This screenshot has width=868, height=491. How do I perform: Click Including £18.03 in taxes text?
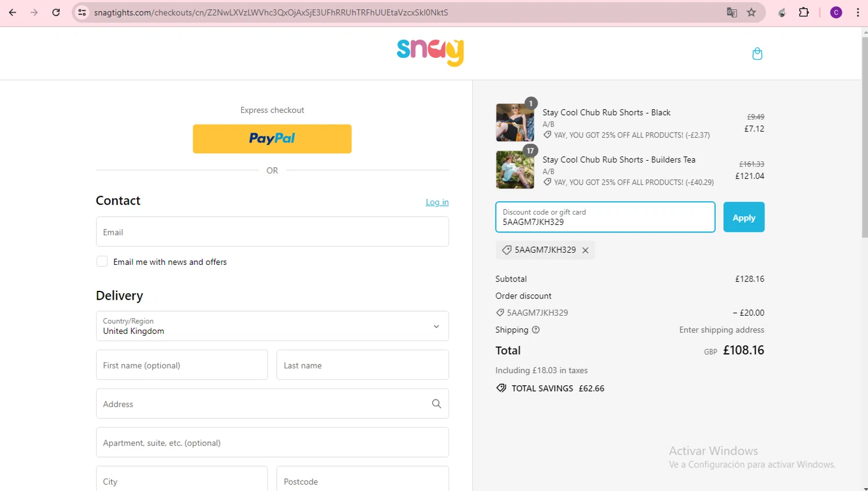point(542,370)
